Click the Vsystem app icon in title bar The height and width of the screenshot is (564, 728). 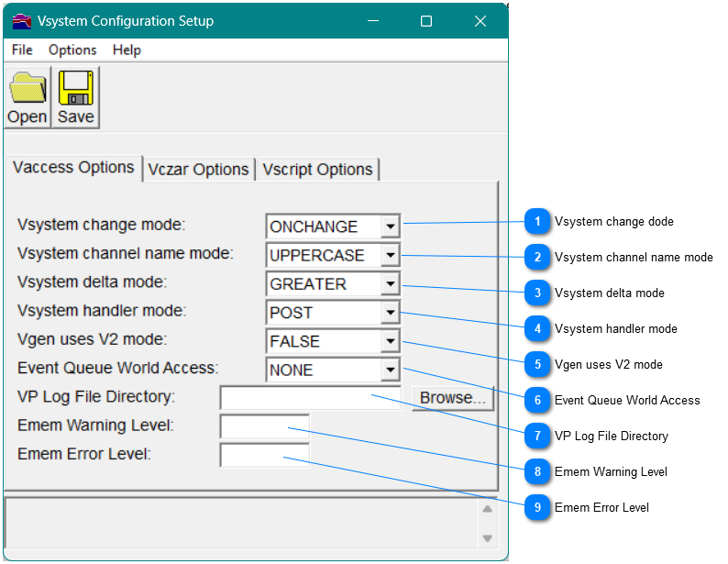[x=22, y=21]
